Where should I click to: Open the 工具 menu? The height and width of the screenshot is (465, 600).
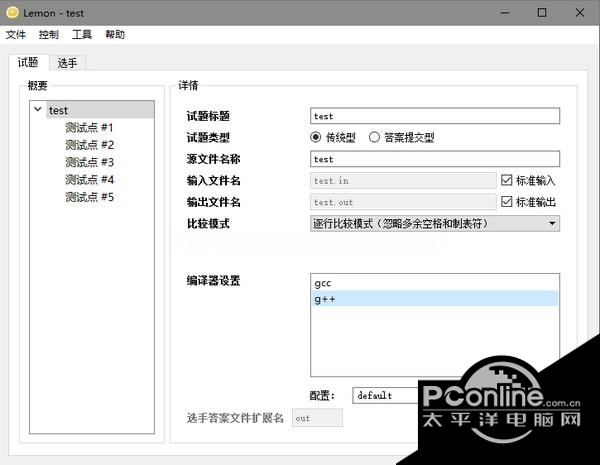click(82, 35)
